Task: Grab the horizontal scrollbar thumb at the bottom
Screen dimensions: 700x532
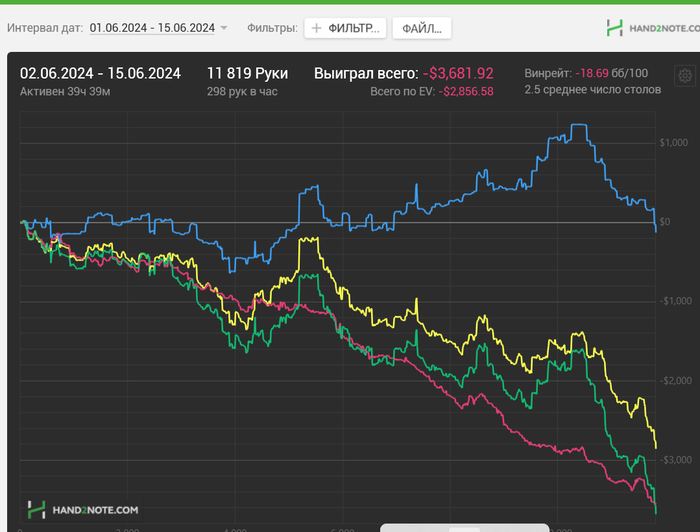Action: pyautogui.click(x=464, y=528)
